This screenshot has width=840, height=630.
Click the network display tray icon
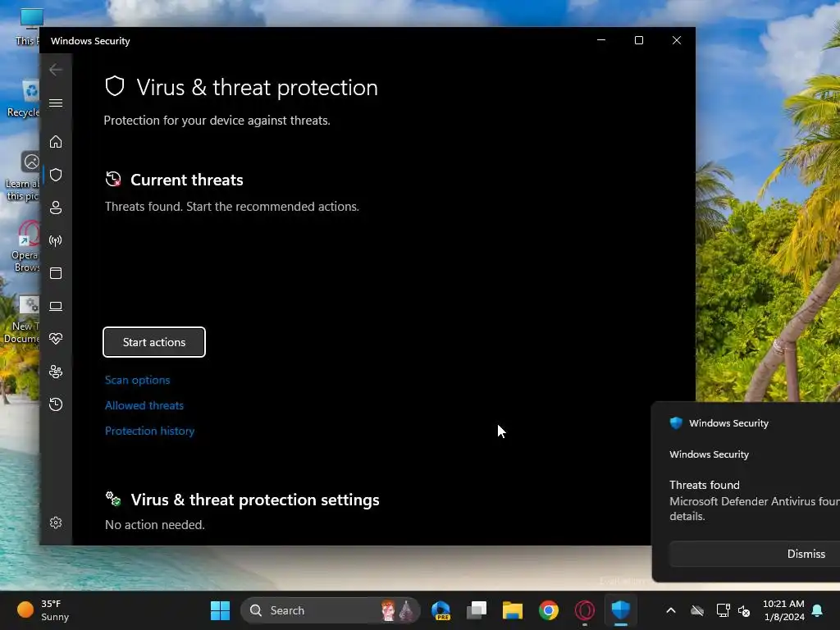tap(724, 610)
